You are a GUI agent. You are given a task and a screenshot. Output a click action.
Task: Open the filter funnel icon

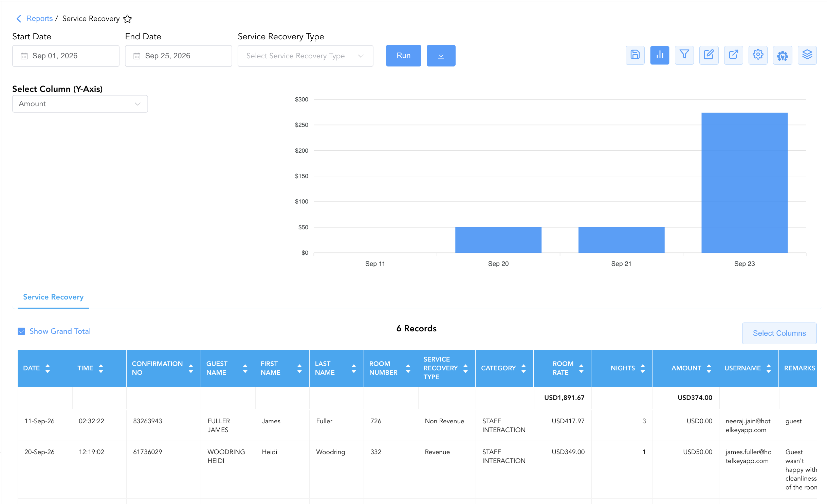coord(684,55)
